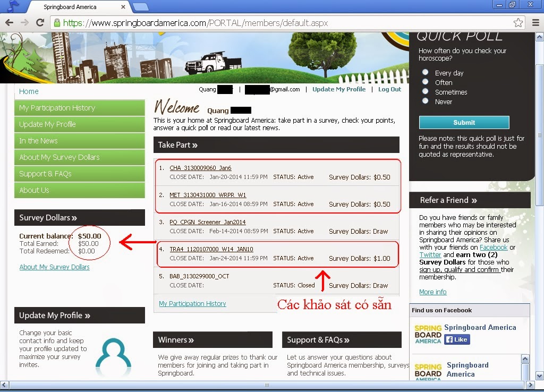
Task: Open About Us menu item
Action: [x=80, y=190]
